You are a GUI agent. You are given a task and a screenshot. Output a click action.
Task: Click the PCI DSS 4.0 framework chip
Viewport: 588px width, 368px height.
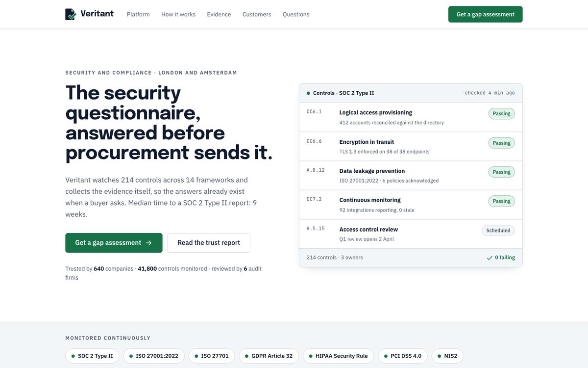403,356
